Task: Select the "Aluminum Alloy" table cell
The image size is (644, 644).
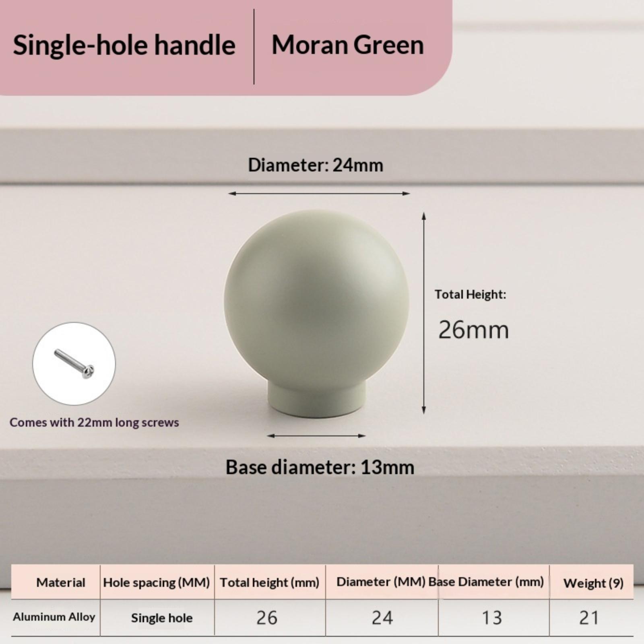Action: pos(54,617)
